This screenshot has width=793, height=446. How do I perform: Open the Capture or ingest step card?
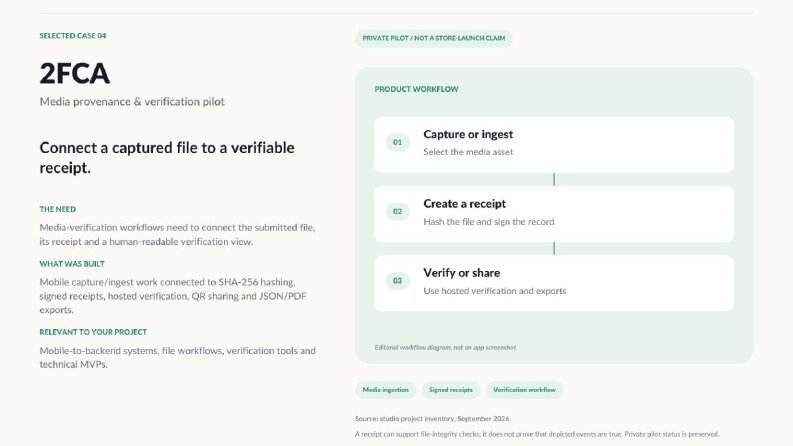pyautogui.click(x=554, y=145)
